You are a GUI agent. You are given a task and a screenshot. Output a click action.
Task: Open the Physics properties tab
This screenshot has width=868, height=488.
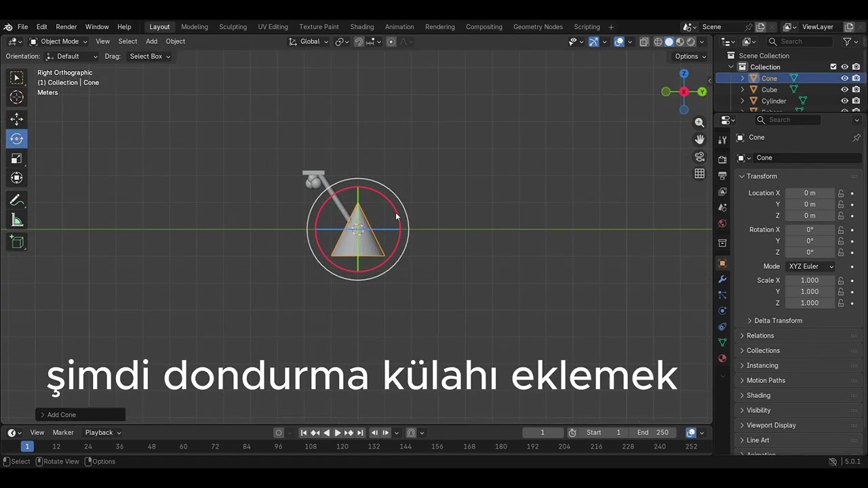[x=722, y=311]
